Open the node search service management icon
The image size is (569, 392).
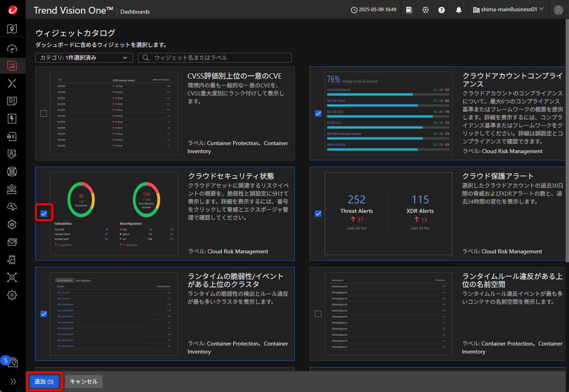[x=12, y=277]
